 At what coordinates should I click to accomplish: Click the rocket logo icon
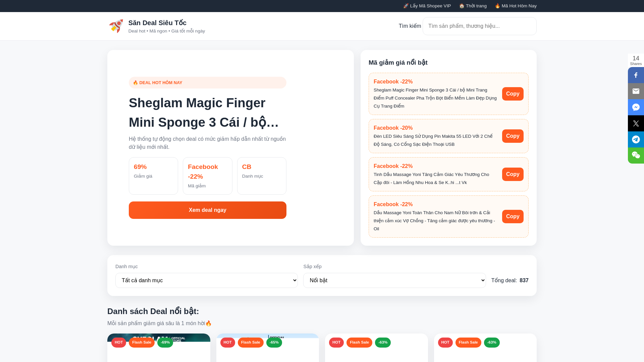pyautogui.click(x=116, y=26)
